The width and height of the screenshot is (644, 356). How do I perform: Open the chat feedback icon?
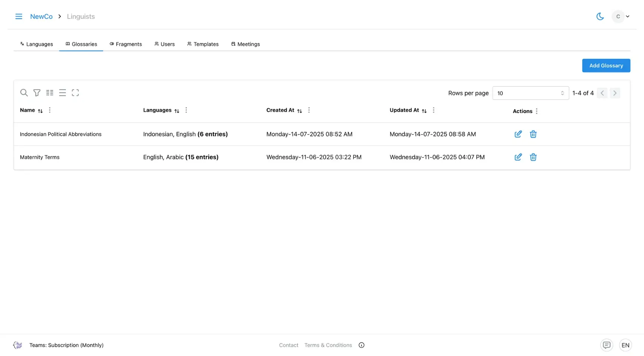click(606, 345)
